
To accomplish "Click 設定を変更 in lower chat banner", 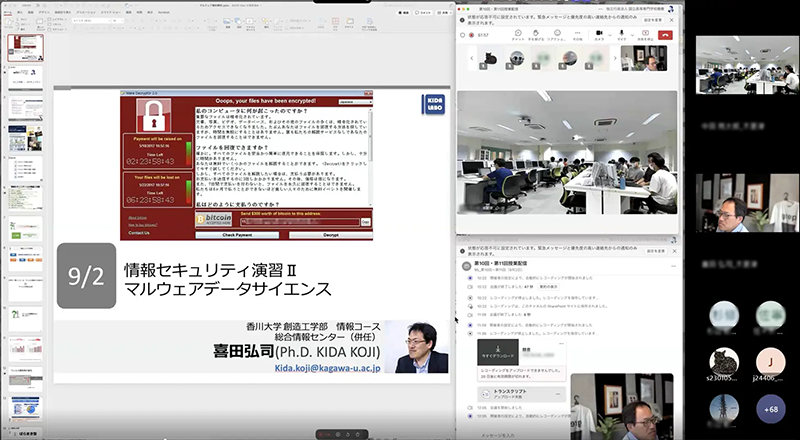I will 655,251.
